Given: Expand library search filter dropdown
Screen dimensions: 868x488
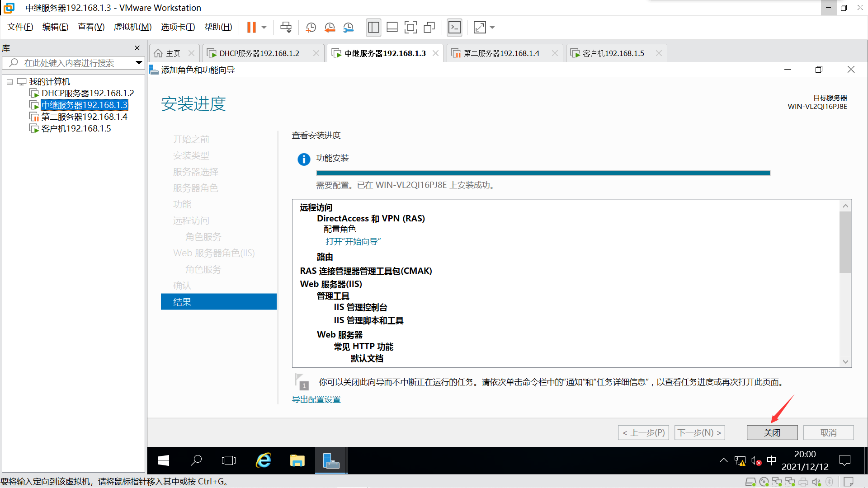Looking at the screenshot, I should coord(139,63).
